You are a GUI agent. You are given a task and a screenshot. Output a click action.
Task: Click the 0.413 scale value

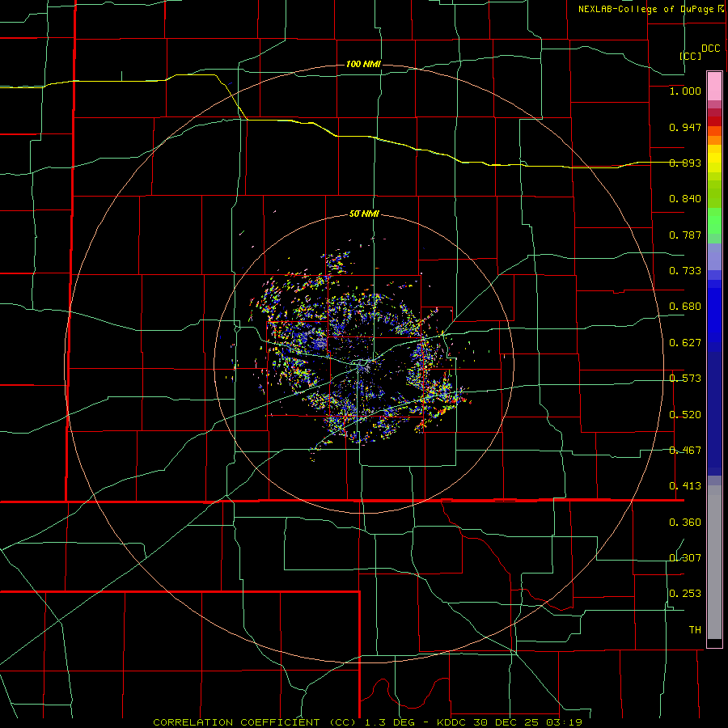(685, 486)
